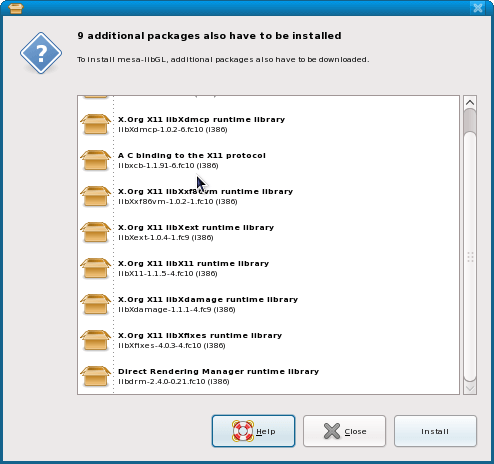Select 'libXext-1.0.4-1.fc9 (i386)' text
The height and width of the screenshot is (464, 494).
click(x=166, y=237)
